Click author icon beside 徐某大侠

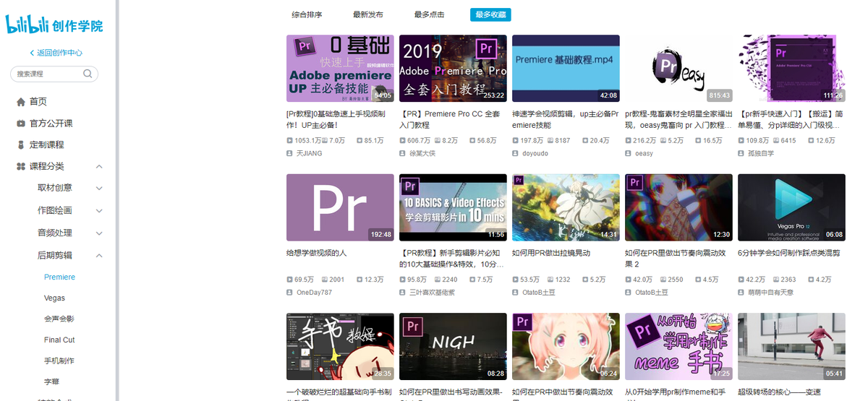coord(403,153)
